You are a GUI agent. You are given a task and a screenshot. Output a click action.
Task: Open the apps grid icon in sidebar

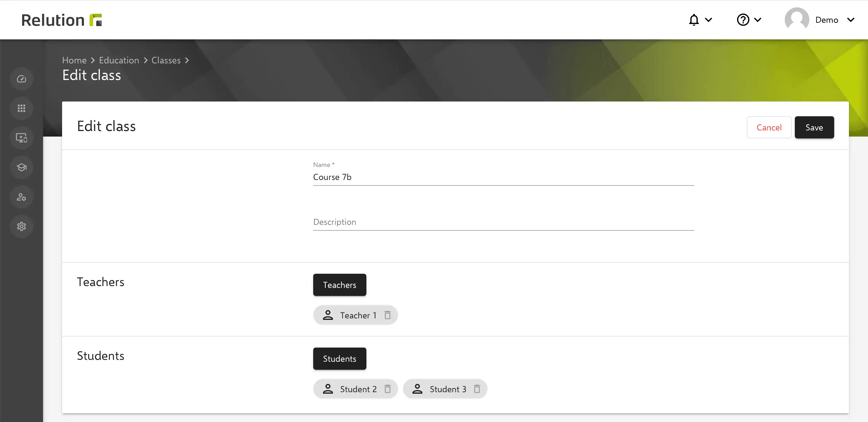22,108
